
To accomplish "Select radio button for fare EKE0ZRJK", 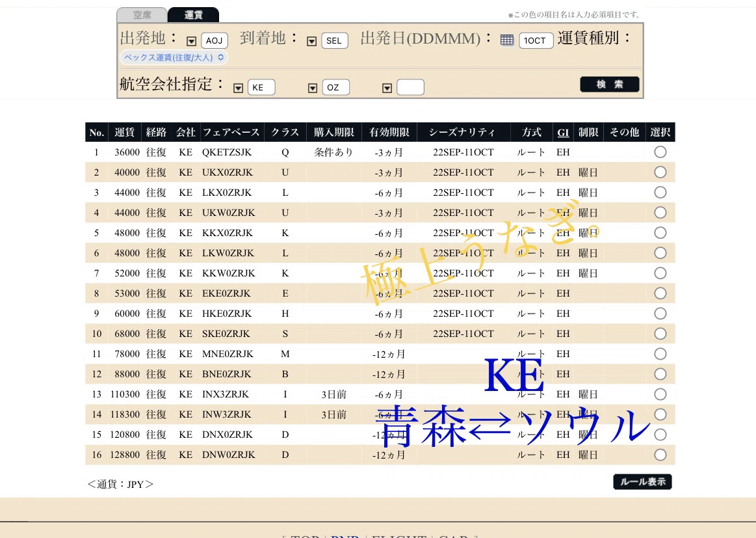I will [x=660, y=293].
